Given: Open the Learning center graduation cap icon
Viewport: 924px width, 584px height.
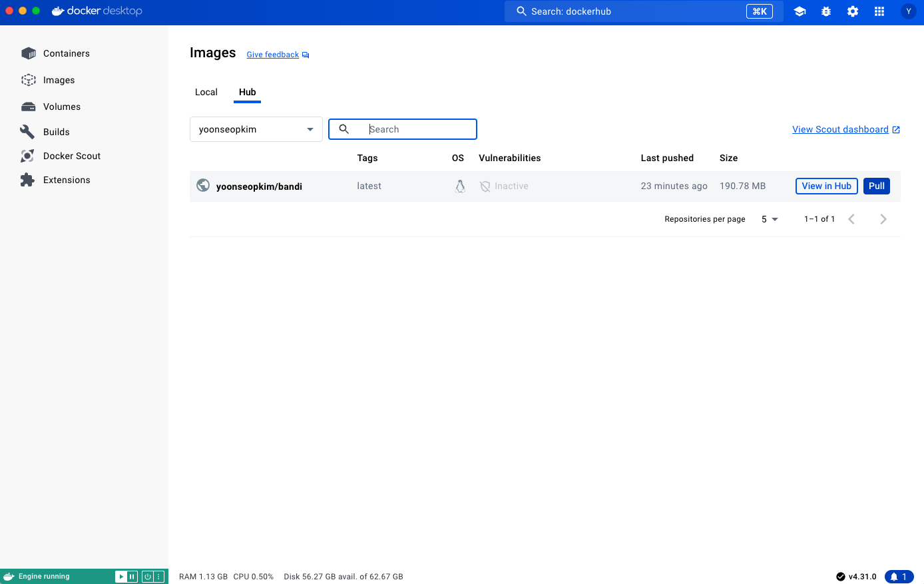Looking at the screenshot, I should click(x=800, y=11).
